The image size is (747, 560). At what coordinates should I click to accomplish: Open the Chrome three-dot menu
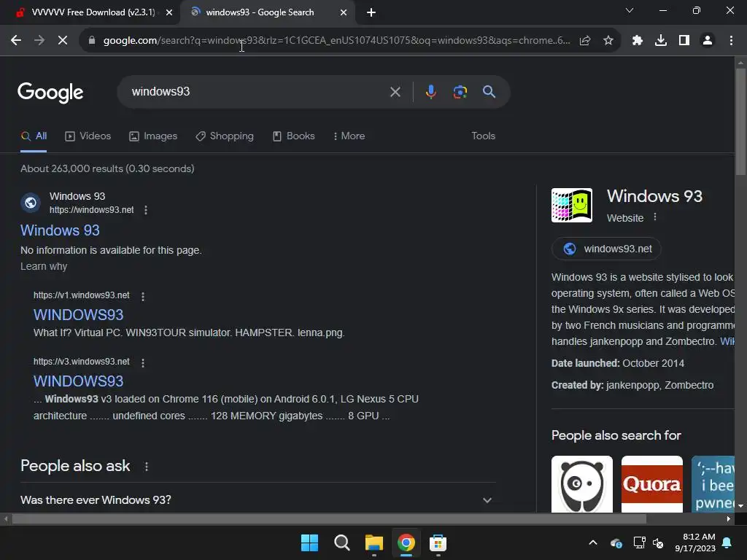click(731, 41)
